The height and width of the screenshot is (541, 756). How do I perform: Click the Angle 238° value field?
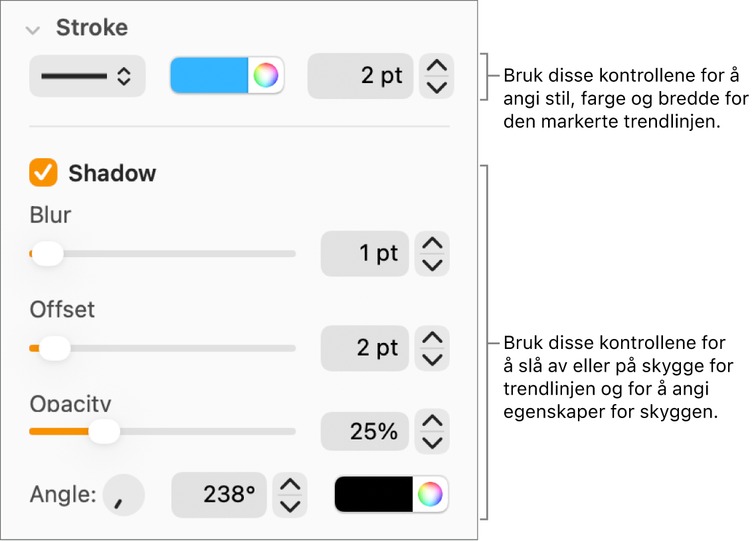(219, 495)
